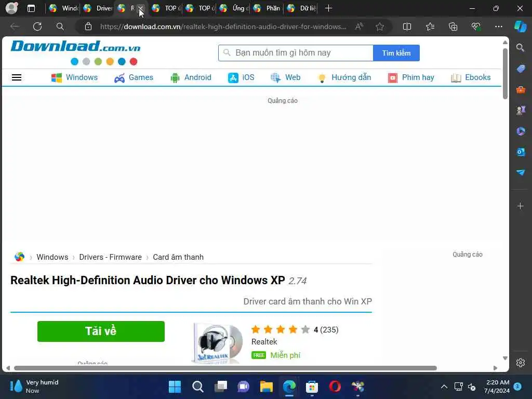
Task: Open a new tab with the plus button
Action: pyautogui.click(x=328, y=8)
